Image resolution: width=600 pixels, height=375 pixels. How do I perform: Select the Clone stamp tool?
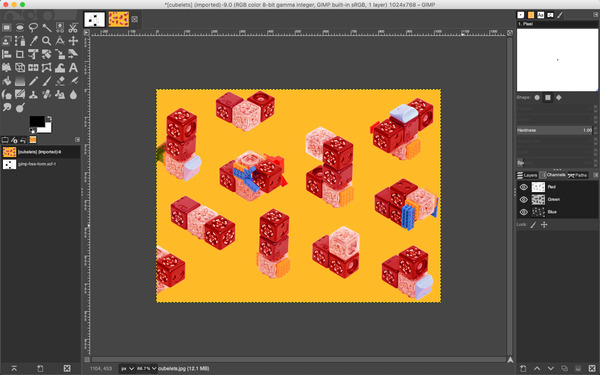[33, 94]
